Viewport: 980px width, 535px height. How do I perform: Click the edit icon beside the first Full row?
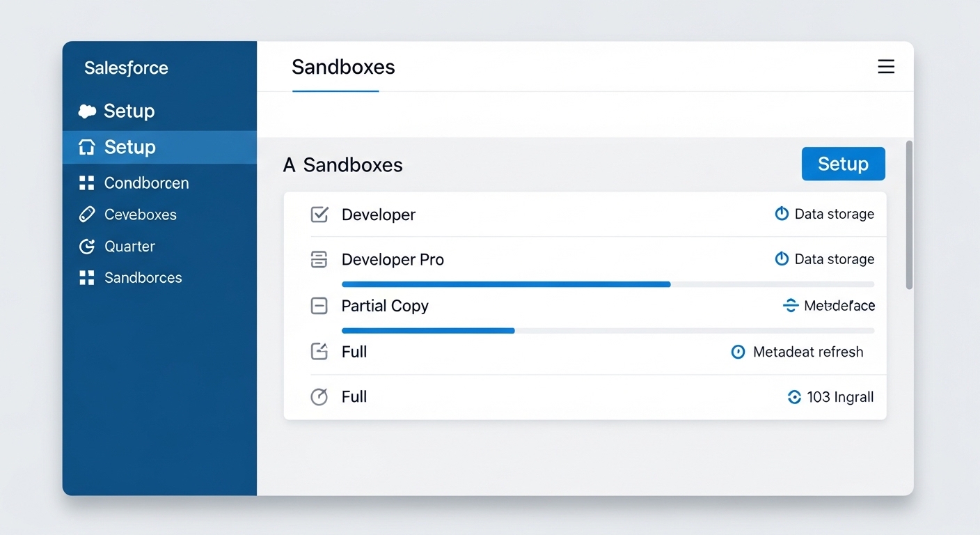(319, 352)
